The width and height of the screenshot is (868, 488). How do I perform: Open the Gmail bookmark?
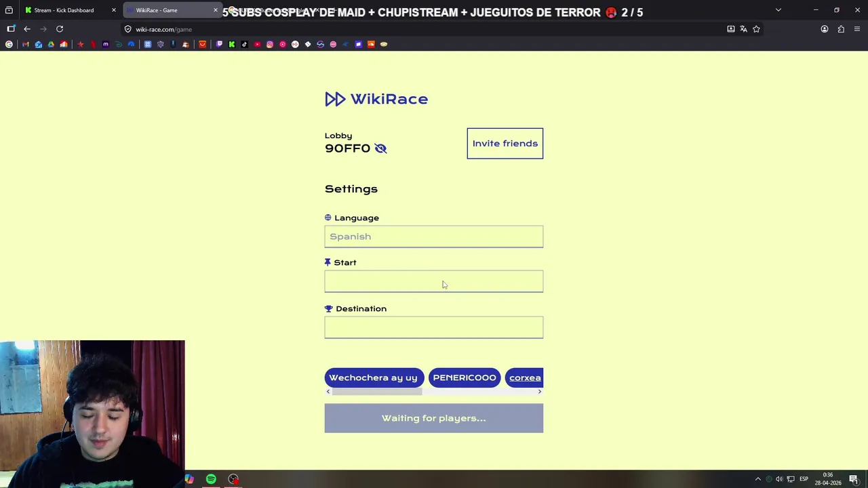[26, 44]
